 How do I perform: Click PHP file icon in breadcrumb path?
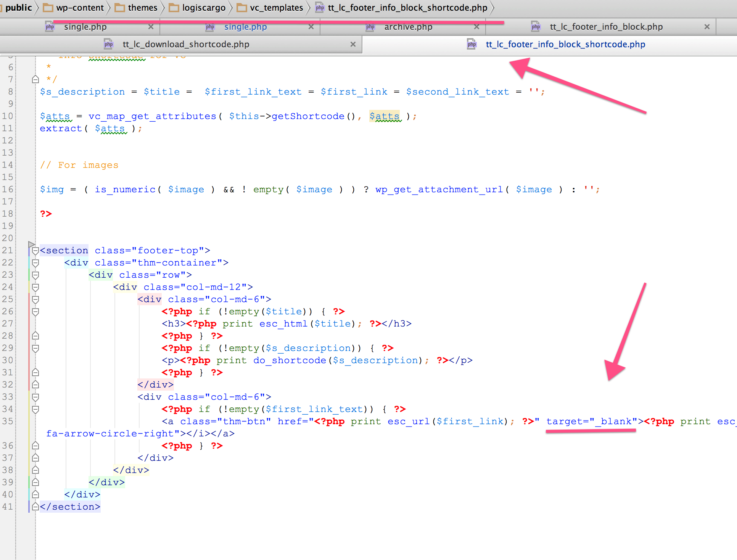(x=320, y=8)
